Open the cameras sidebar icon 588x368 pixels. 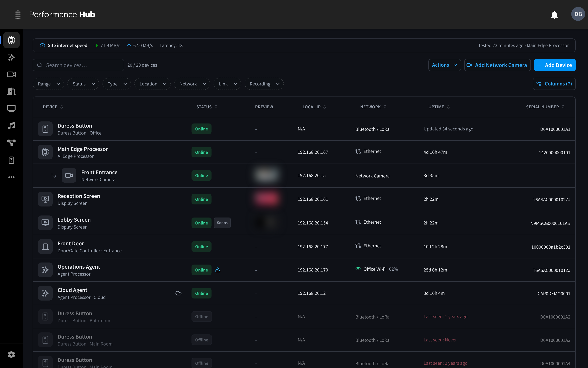click(11, 74)
